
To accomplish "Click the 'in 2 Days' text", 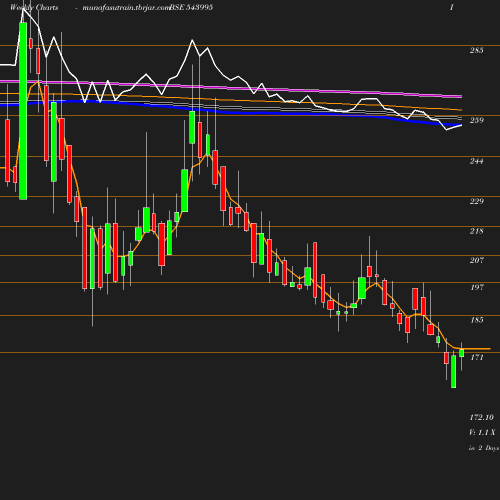I will click(x=484, y=448).
